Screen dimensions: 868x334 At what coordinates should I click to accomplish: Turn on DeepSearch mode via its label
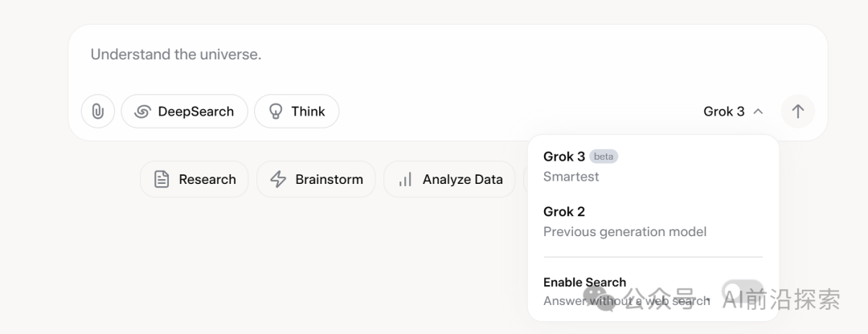click(195, 112)
